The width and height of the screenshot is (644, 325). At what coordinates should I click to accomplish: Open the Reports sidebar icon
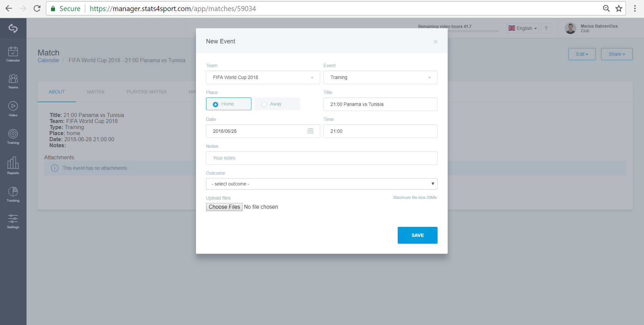(x=13, y=165)
